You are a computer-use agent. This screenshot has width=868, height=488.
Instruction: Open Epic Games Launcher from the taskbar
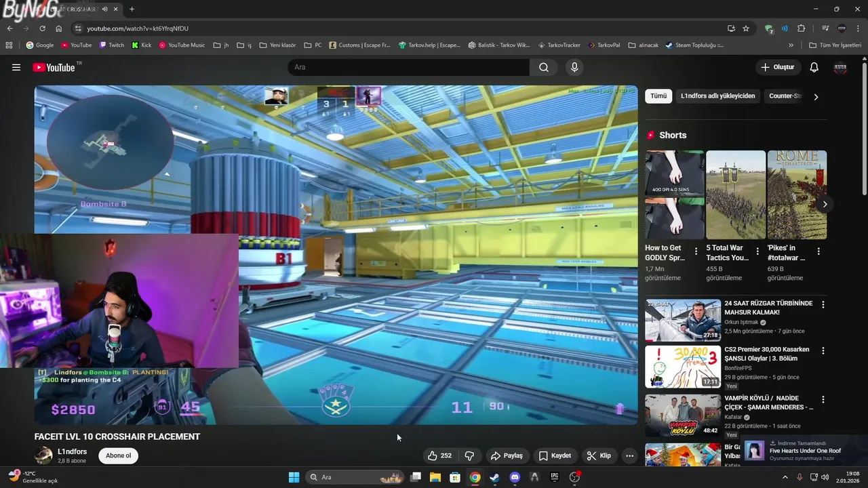point(554,477)
